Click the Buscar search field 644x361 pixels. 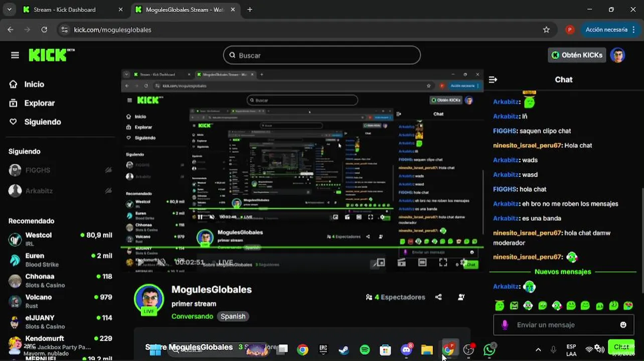[321, 55]
